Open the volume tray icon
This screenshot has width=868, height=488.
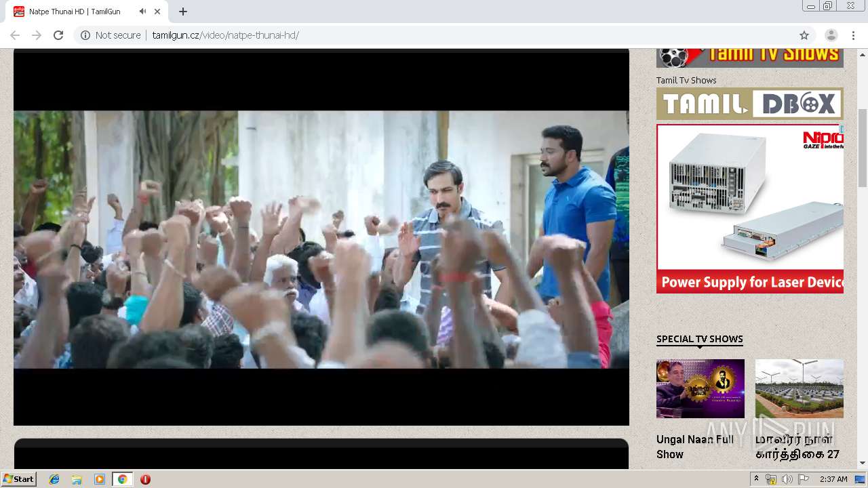click(787, 479)
